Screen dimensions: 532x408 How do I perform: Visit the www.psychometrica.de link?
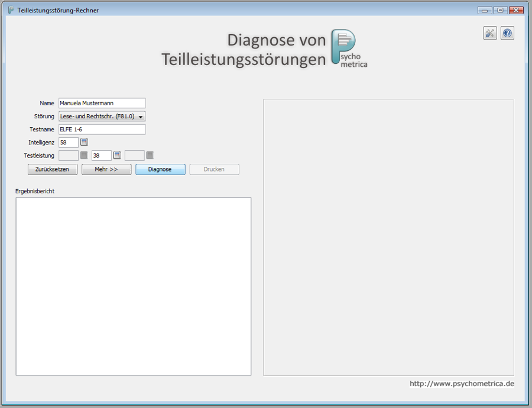[462, 383]
